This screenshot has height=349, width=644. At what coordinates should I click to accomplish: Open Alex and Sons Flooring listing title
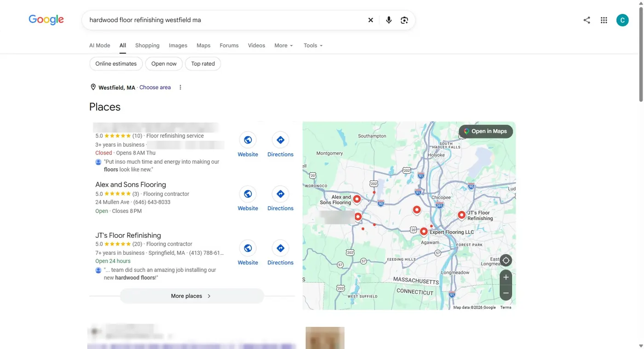pos(131,184)
